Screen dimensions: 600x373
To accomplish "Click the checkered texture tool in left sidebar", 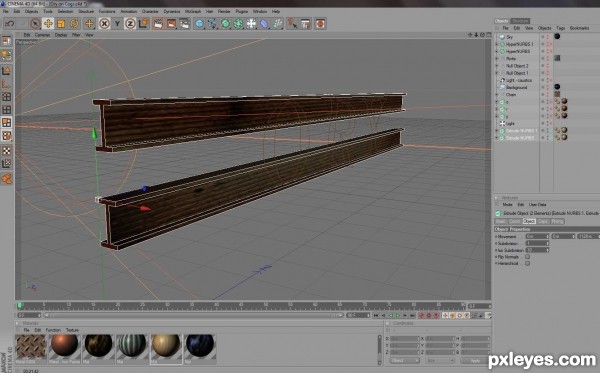I will [x=7, y=150].
